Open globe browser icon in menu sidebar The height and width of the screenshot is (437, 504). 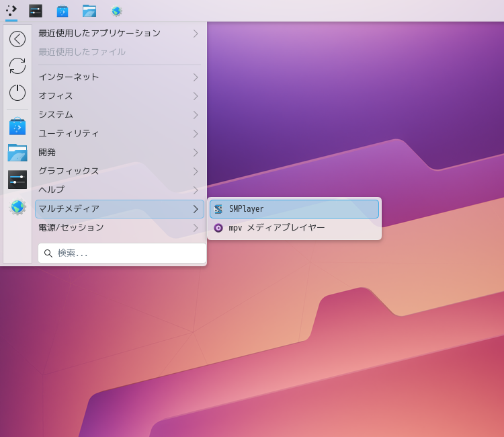[17, 207]
